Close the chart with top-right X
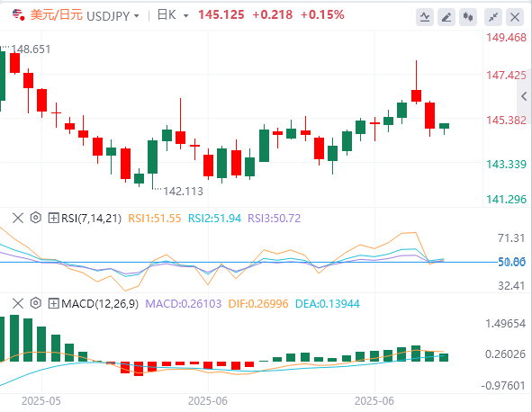The height and width of the screenshot is (412, 532). 515,17
